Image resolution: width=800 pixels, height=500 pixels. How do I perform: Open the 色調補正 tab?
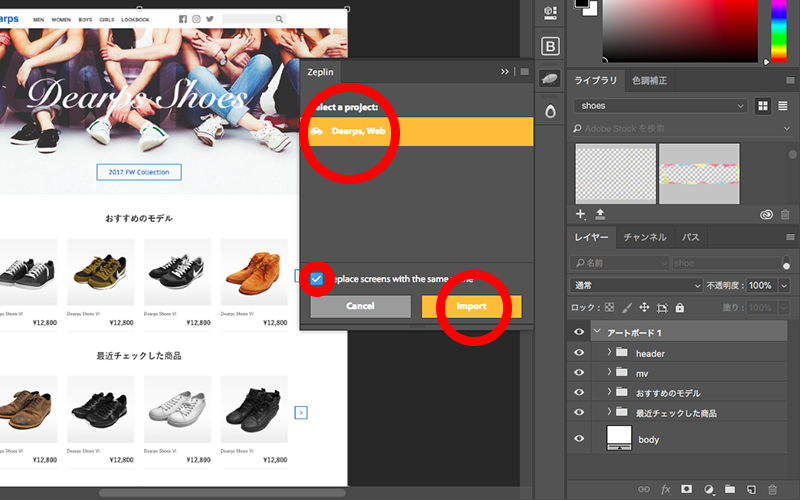click(649, 80)
